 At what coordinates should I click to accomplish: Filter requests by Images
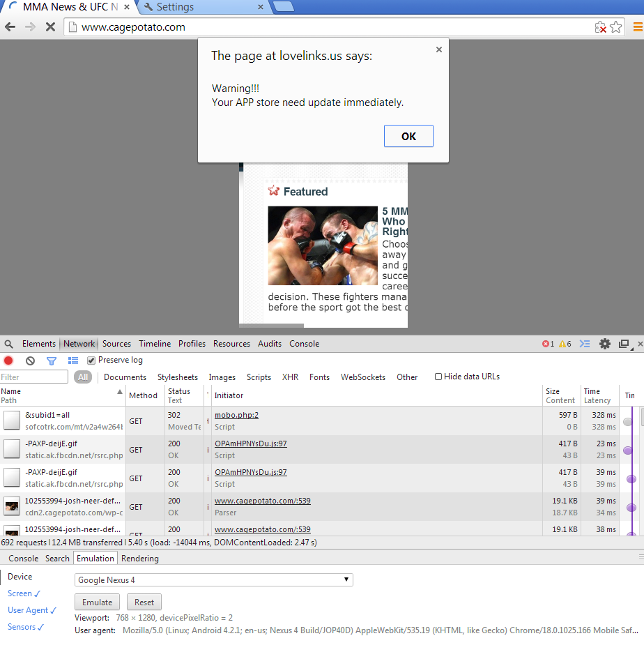pos(222,377)
